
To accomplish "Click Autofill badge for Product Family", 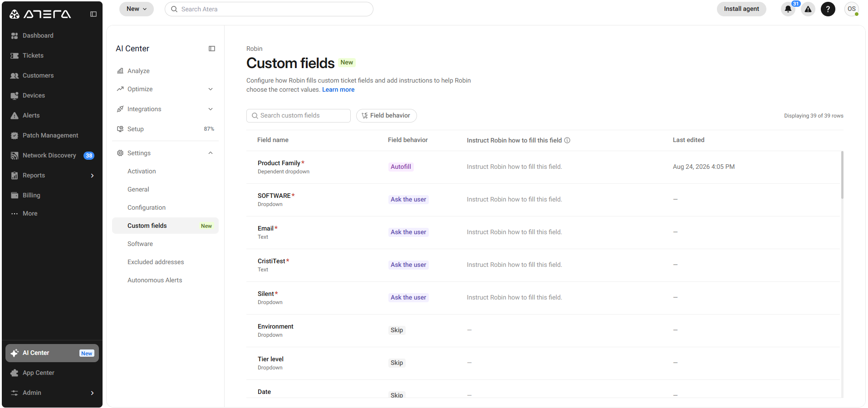I will tap(401, 167).
